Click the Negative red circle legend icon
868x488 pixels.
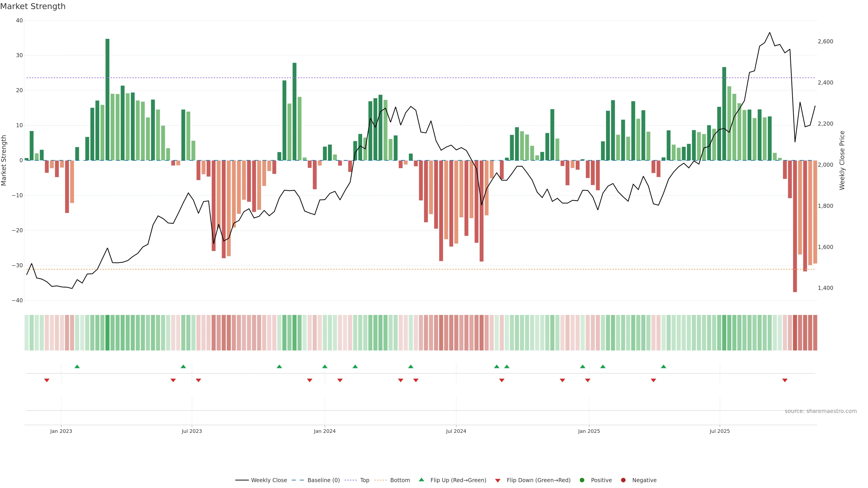click(x=623, y=480)
